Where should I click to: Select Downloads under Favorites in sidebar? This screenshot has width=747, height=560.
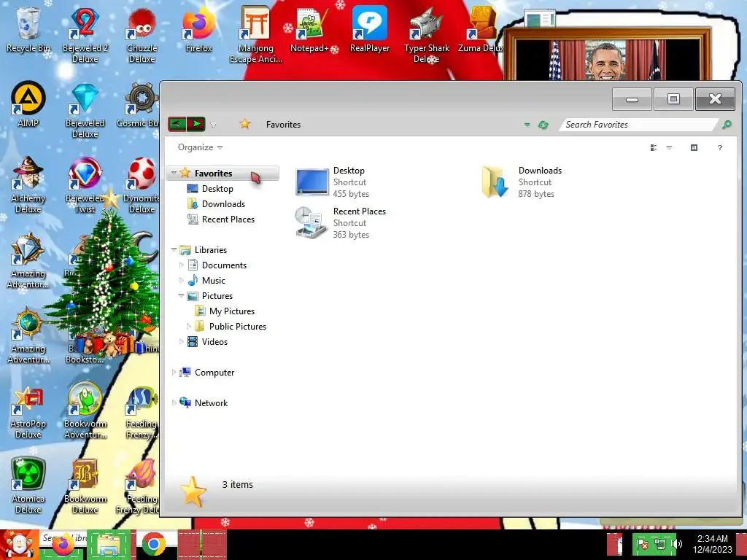[x=223, y=204]
